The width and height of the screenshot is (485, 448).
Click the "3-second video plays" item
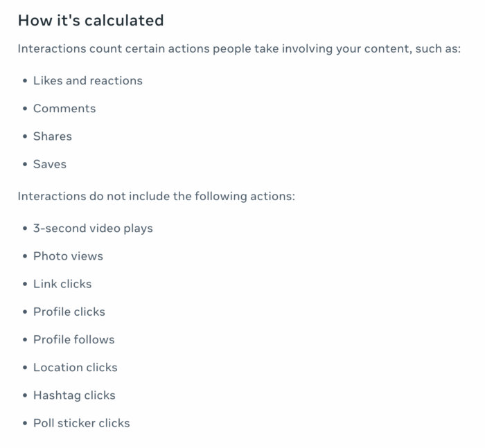coord(93,228)
